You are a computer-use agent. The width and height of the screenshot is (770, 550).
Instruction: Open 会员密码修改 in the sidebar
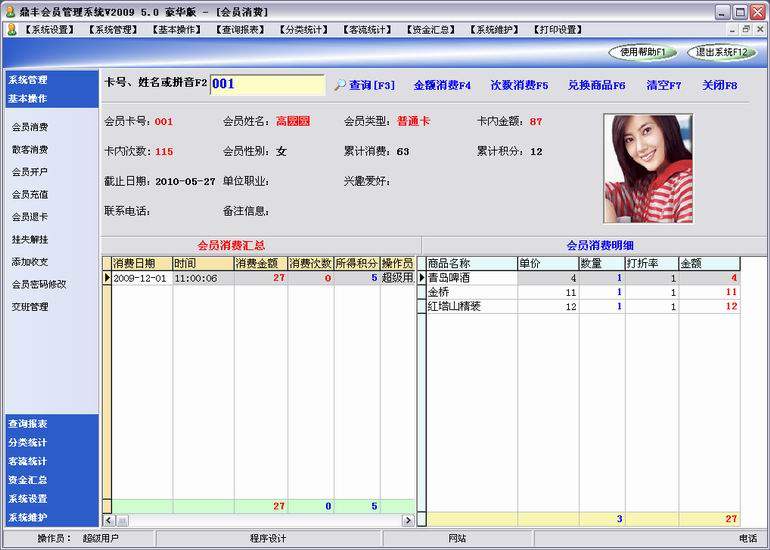[x=39, y=284]
